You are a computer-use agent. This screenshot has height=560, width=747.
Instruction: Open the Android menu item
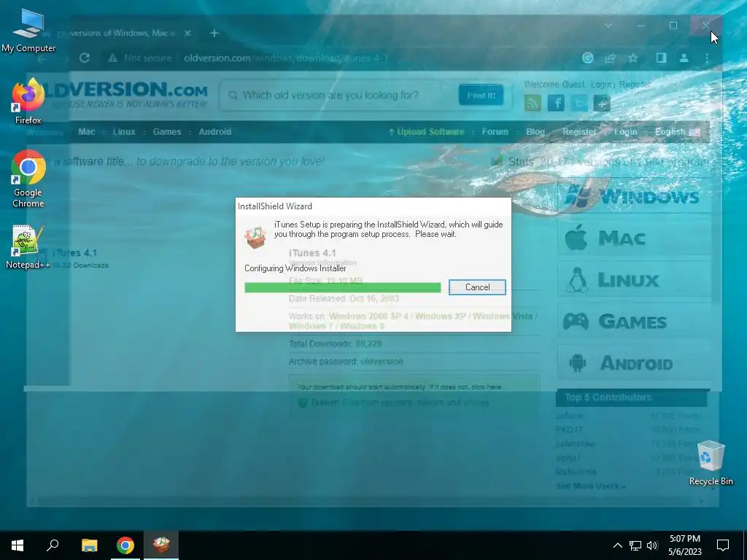coord(215,132)
